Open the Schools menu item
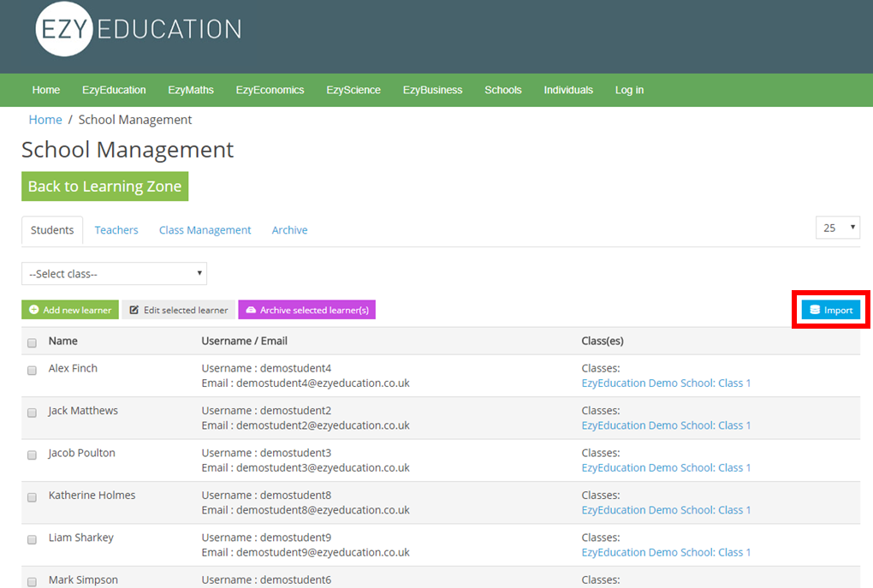 502,90
